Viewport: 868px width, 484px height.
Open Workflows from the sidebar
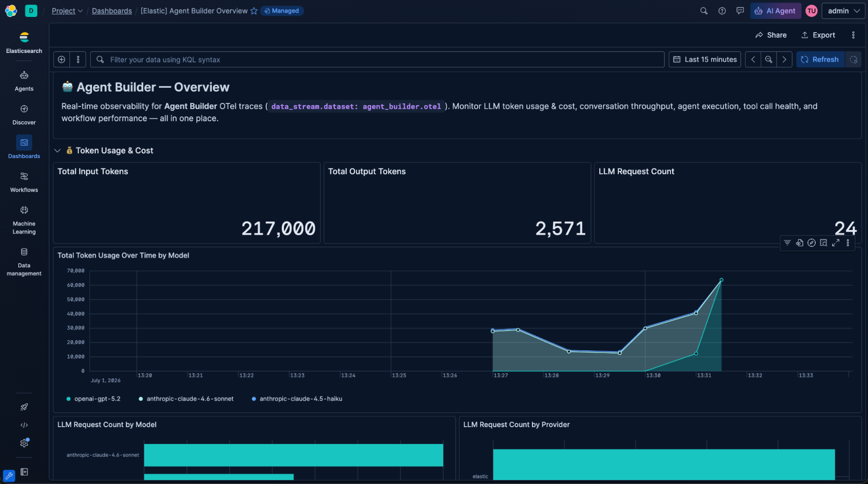pos(24,182)
